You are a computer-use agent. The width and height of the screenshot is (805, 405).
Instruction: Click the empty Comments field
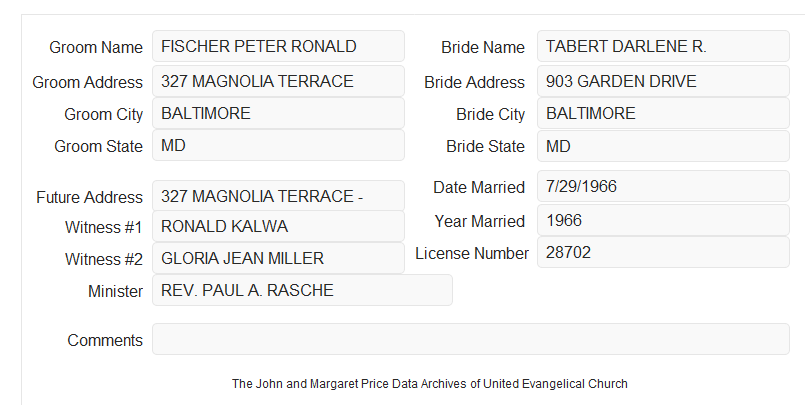(471, 339)
